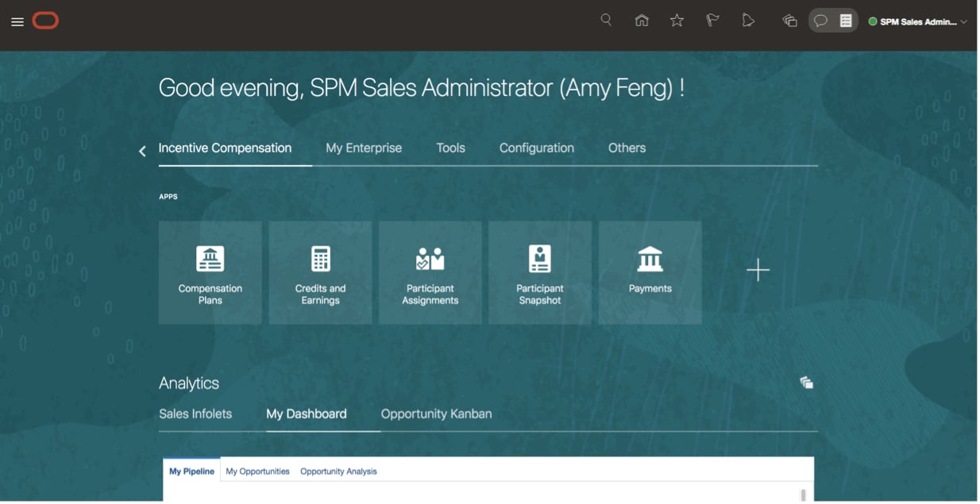Expand SPM Sales Admin user menu
Viewport: 980px width, 504px height.
[x=918, y=21]
